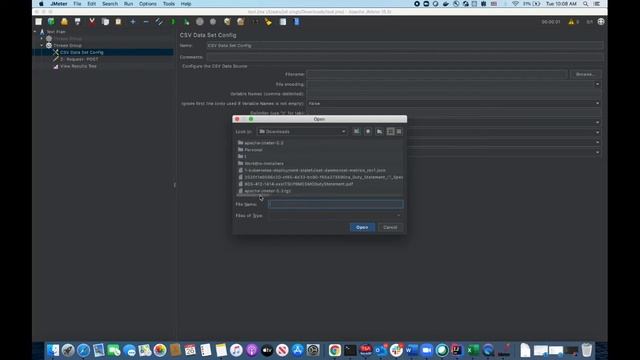
Task: Click the Cut scissors toolbar icon
Action: pyautogui.click(x=92, y=22)
